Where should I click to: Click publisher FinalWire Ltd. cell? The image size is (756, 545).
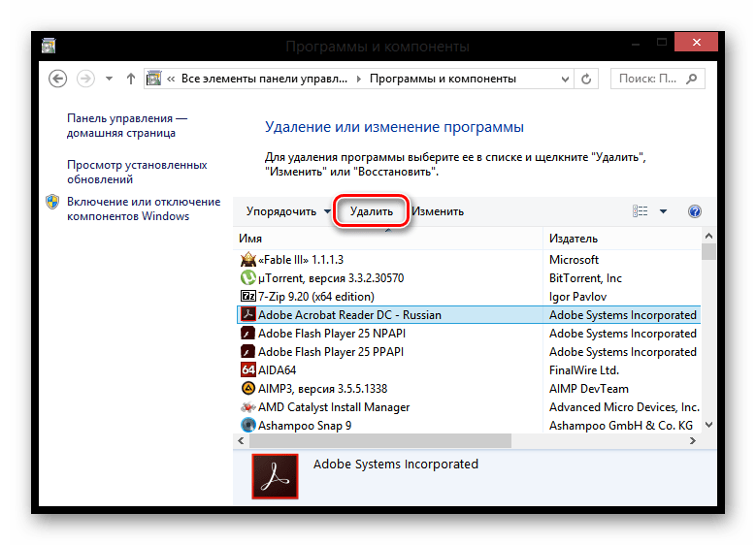[x=584, y=370]
